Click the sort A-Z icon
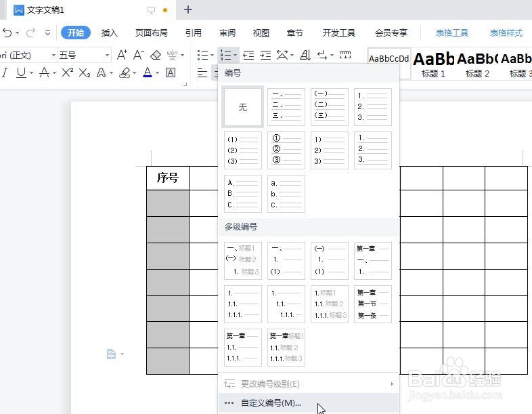 point(305,55)
